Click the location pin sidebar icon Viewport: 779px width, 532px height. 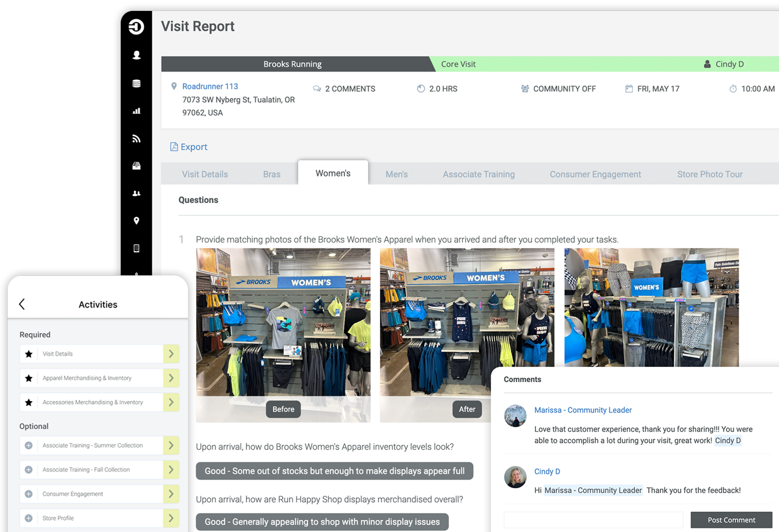(136, 221)
